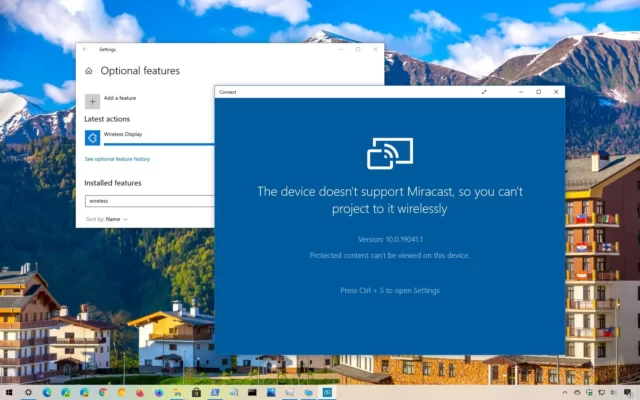Maximize the Connect window
Viewport: 640px width, 400px height.
(538, 92)
